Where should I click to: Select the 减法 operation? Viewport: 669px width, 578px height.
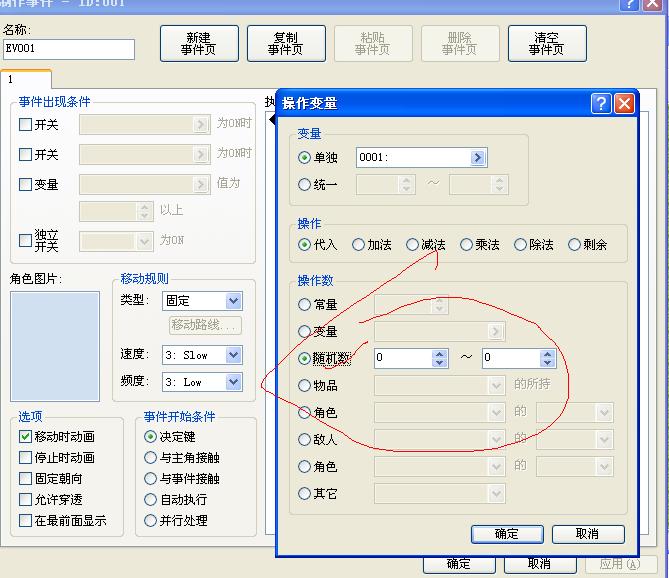412,245
